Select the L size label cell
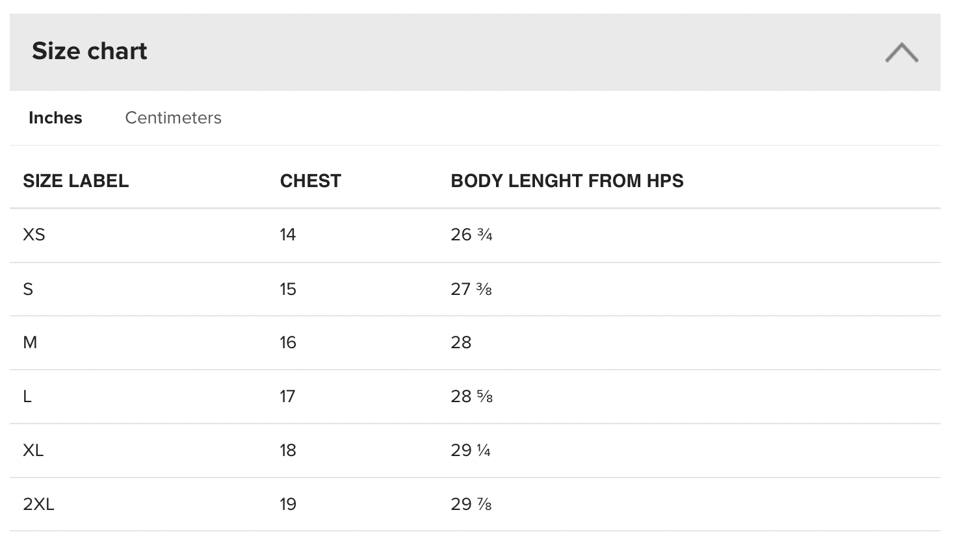 [x=27, y=396]
